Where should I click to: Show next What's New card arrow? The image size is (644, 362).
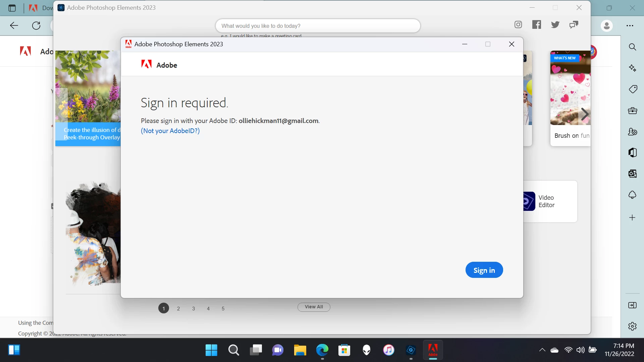point(585,114)
